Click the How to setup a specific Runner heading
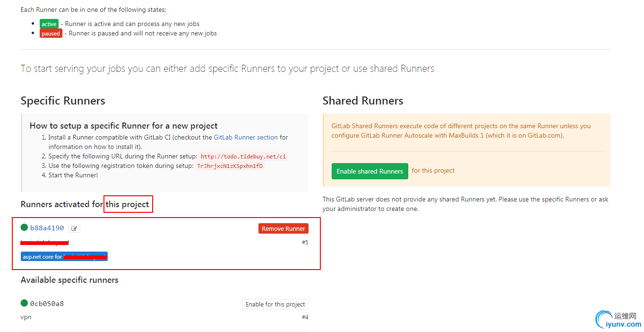 click(x=124, y=126)
